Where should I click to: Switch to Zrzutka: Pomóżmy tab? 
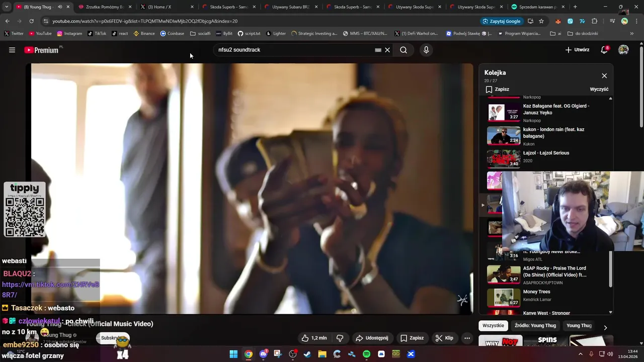click(105, 7)
